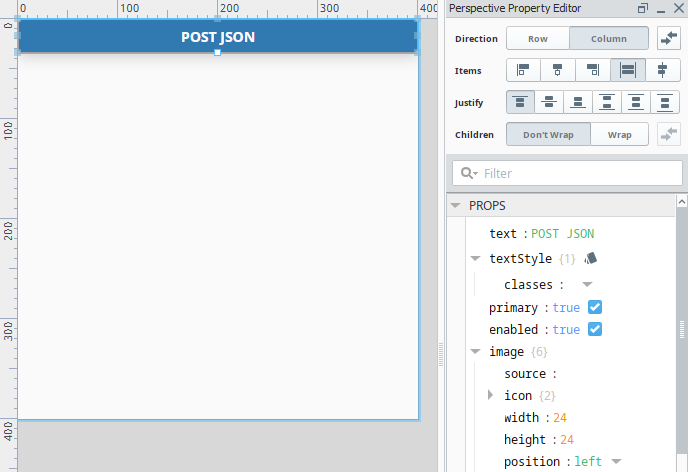Choose the baseline items alignment icon
The image size is (688, 472).
[x=661, y=71]
